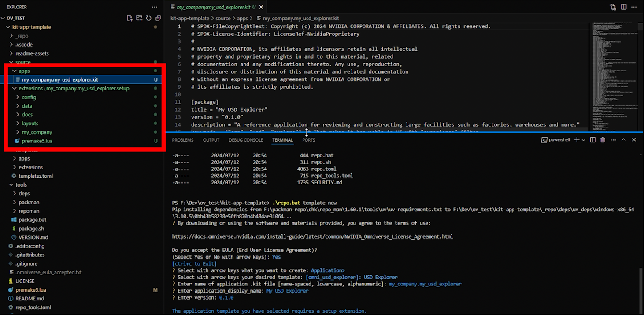Viewport: 644px width, 315px height.
Task: Click the gear icon beside repo_tools.toml
Action: click(x=11, y=307)
